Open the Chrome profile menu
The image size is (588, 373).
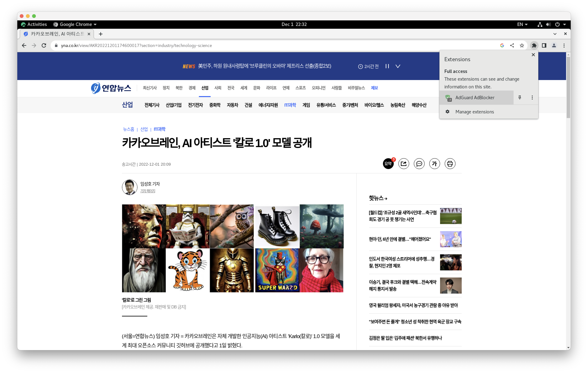pyautogui.click(x=554, y=45)
